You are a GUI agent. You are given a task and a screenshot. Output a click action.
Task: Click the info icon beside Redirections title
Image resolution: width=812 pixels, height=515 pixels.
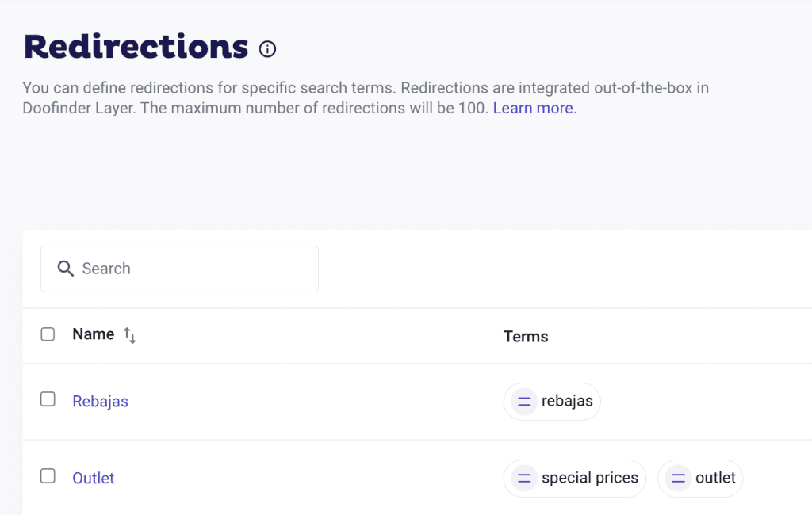(x=268, y=49)
